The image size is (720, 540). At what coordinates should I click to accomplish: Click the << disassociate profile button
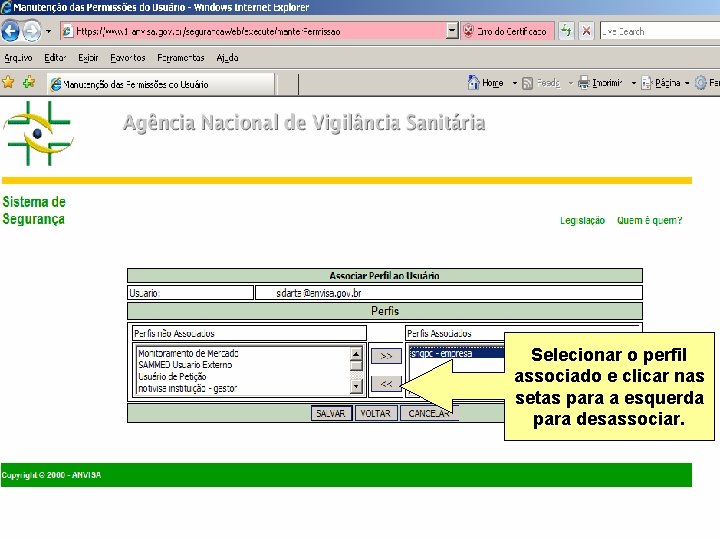(386, 383)
